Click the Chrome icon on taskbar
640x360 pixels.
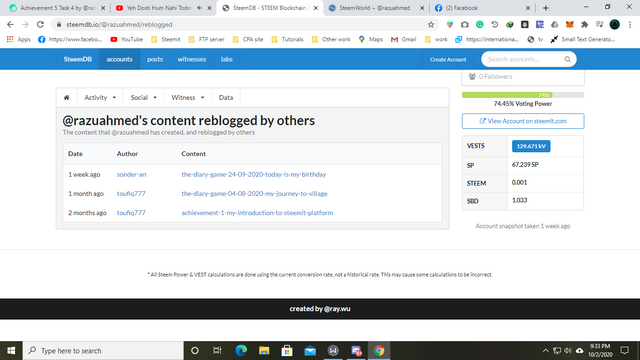(x=379, y=351)
